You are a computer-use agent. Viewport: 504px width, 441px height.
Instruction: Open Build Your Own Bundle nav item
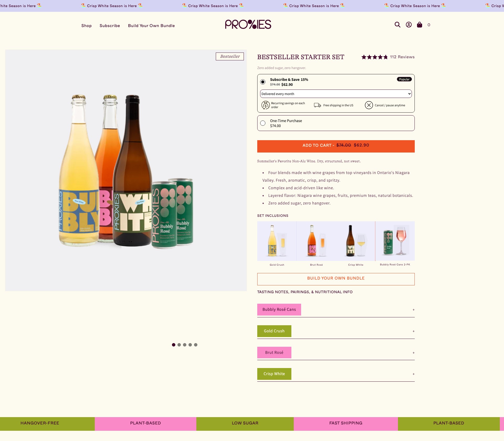click(151, 26)
